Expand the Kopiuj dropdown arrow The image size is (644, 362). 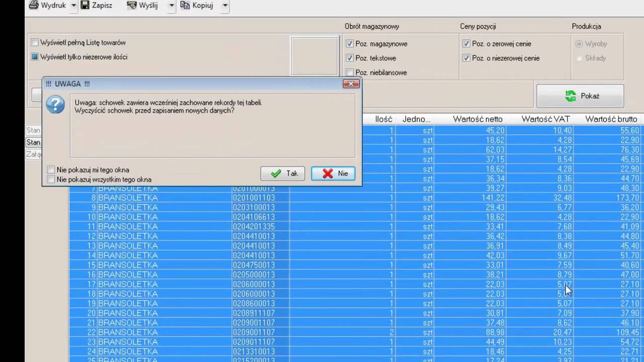[225, 6]
